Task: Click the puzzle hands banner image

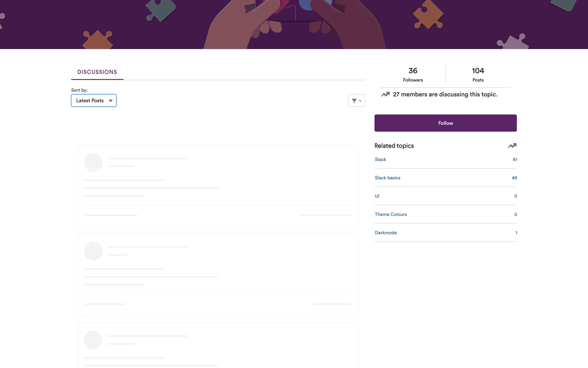Action: point(294,25)
